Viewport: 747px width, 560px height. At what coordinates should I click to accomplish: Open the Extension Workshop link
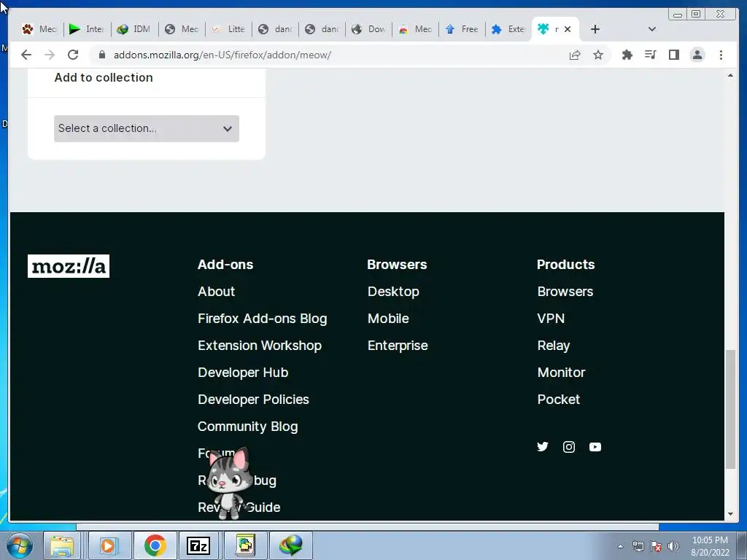(x=260, y=346)
